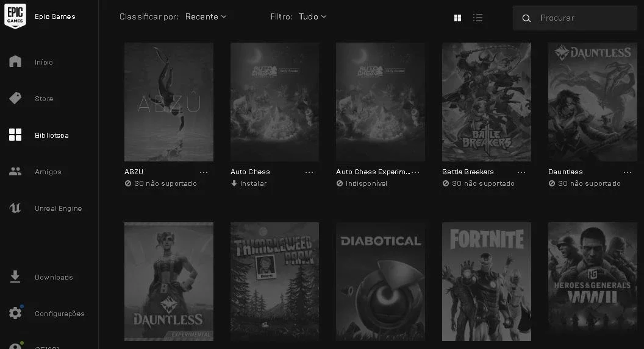Open the Recente sort dropdown
Viewport: 644px width, 349px height.
206,16
